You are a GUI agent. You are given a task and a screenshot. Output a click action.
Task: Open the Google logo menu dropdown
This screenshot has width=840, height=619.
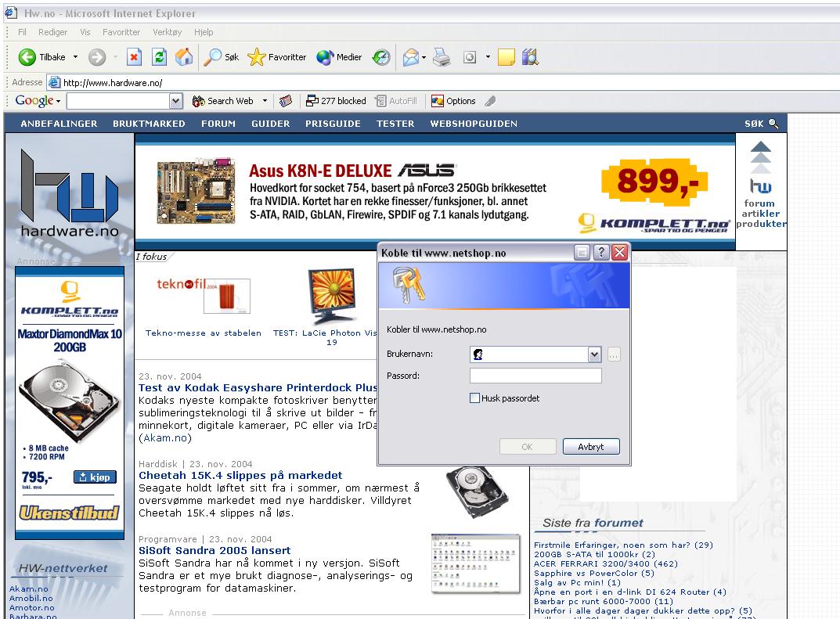coord(58,101)
